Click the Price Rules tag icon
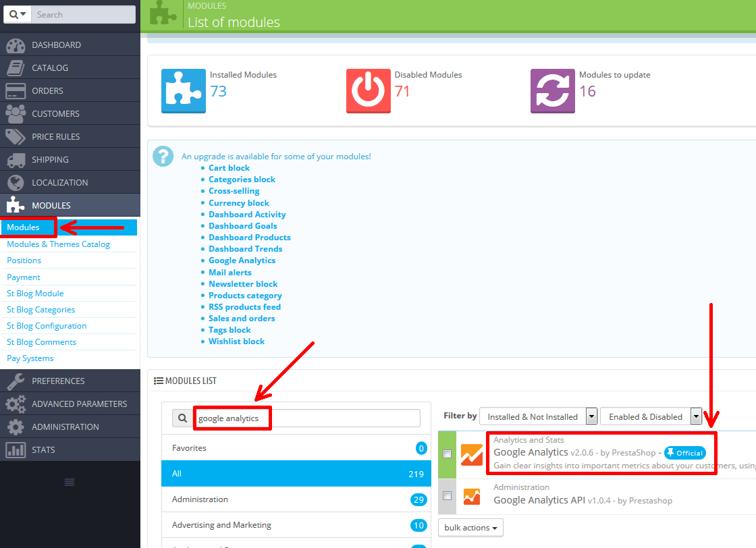This screenshot has width=756, height=548. click(16, 137)
